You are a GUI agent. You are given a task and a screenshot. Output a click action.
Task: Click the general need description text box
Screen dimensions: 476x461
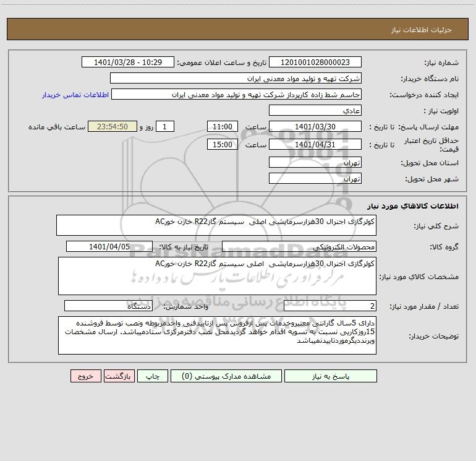tap(216, 225)
